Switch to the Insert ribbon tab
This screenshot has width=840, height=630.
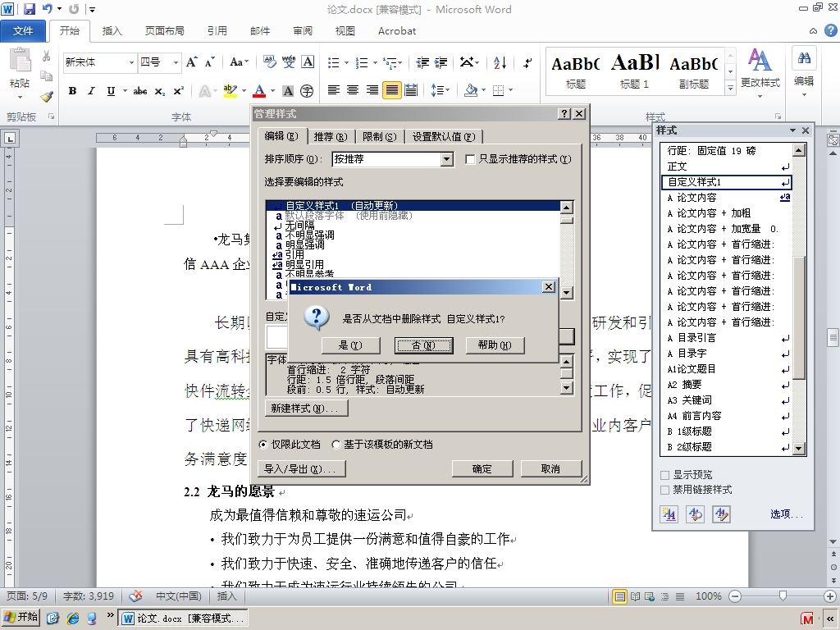tap(112, 30)
